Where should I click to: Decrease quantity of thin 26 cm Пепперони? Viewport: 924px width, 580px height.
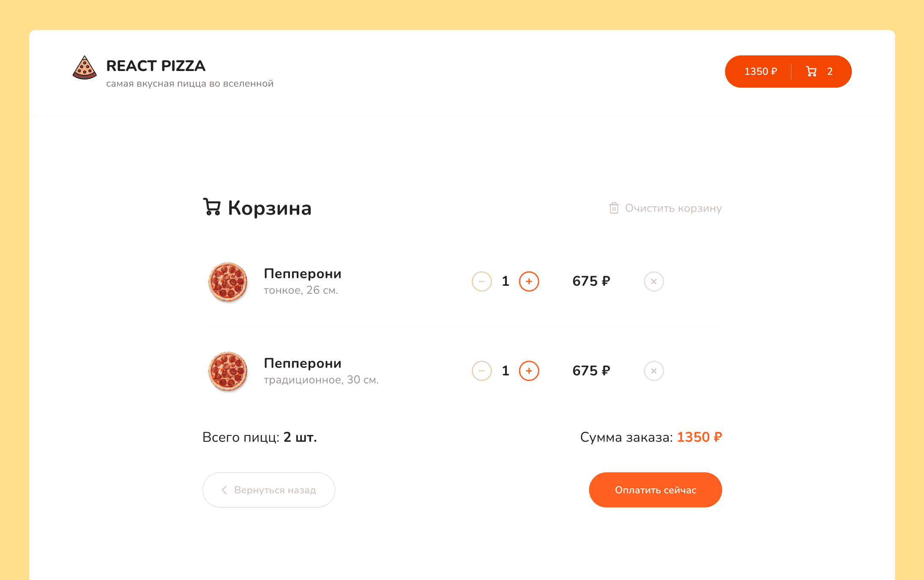click(481, 282)
